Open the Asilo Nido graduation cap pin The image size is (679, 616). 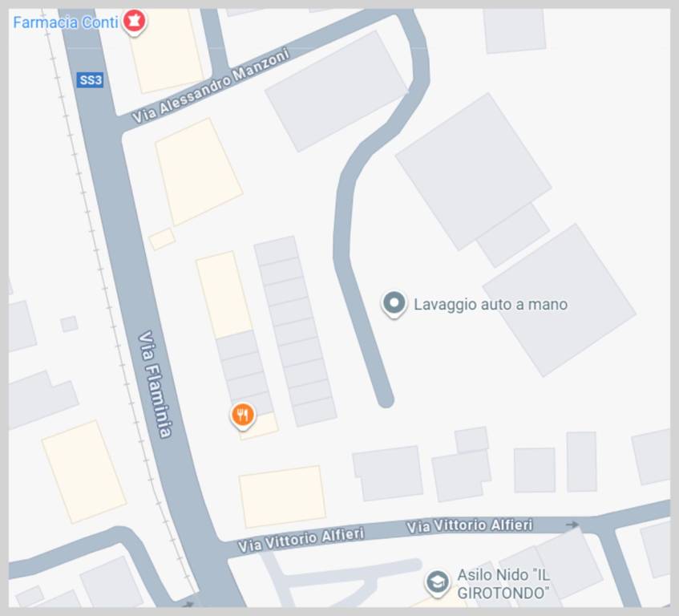tap(438, 582)
